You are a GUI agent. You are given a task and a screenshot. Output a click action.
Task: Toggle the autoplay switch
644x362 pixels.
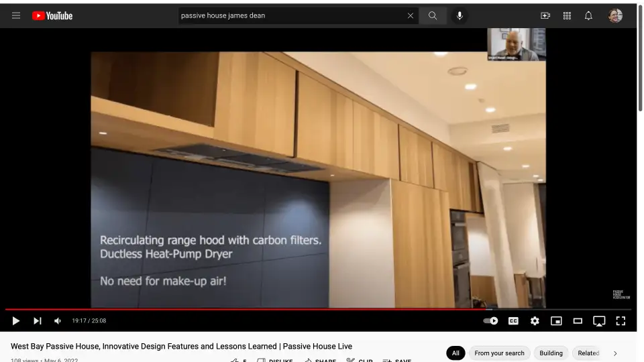coord(491,321)
